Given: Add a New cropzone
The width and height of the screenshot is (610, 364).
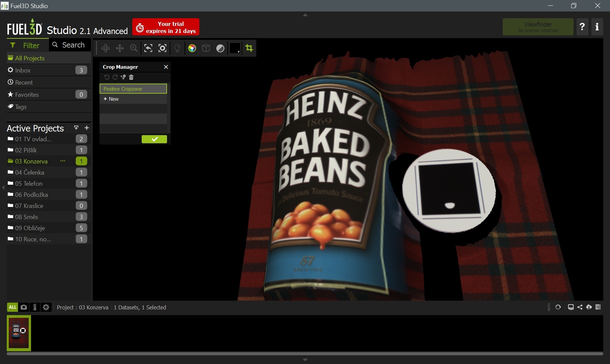Looking at the screenshot, I should click(133, 99).
